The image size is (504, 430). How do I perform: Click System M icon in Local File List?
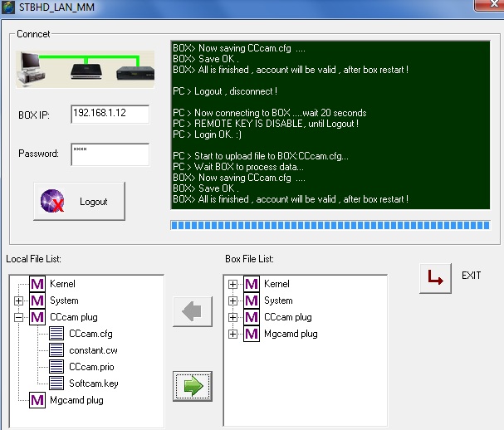(x=37, y=301)
